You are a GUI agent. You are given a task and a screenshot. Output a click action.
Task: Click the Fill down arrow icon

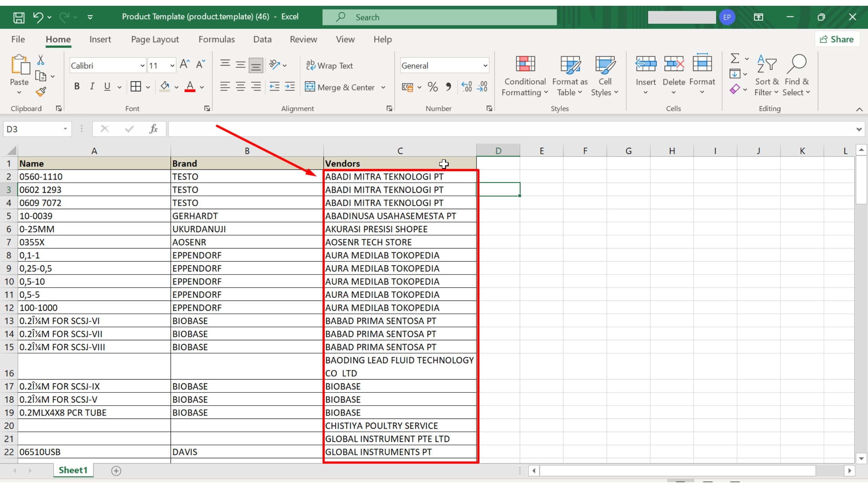pos(735,74)
